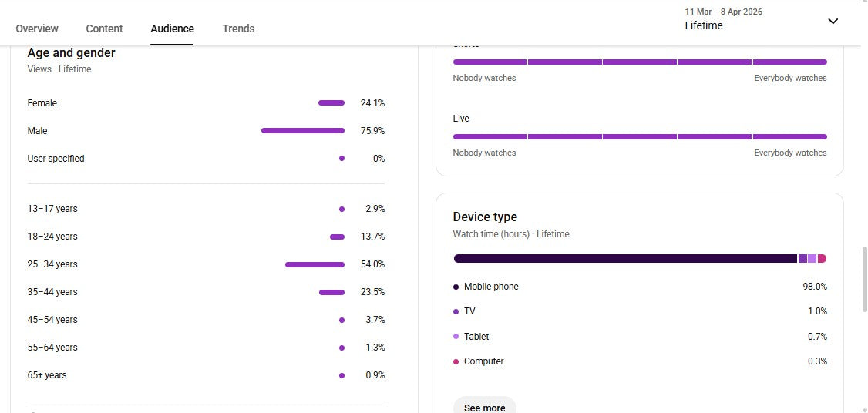Select the Trends tab
Image resolution: width=868 pixels, height=413 pixels.
coord(239,29)
